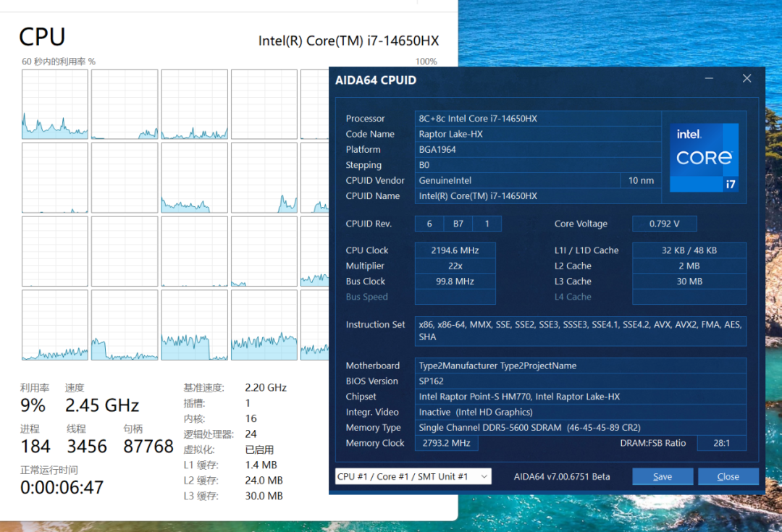Minimize the AIDA64 CPUID window

[709, 79]
